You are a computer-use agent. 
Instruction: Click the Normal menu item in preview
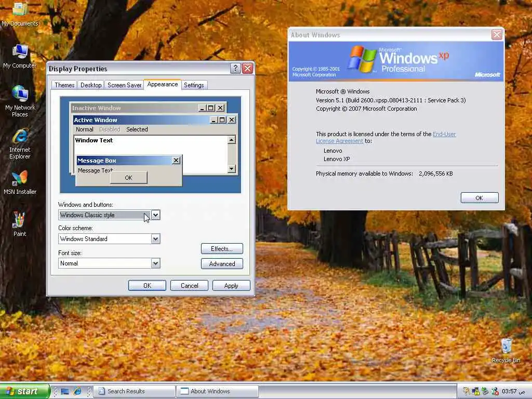[85, 129]
